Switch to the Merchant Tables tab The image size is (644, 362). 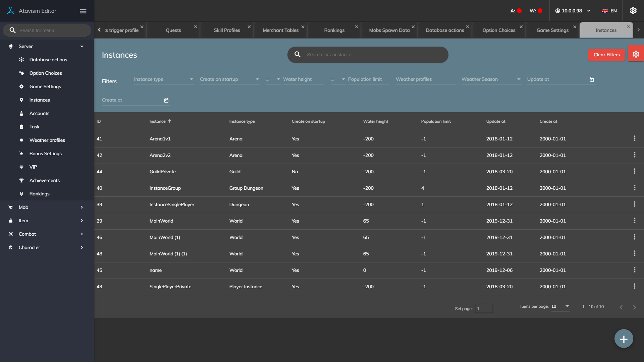(x=280, y=30)
